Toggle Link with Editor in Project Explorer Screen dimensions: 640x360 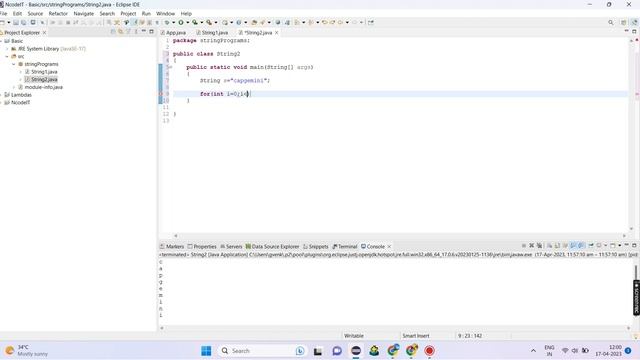click(120, 32)
